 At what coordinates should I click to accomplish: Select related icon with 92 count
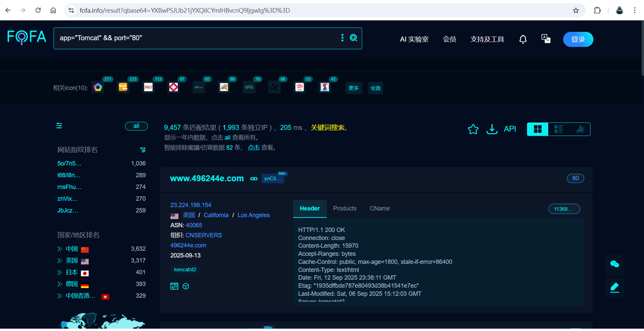pyautogui.click(x=199, y=87)
